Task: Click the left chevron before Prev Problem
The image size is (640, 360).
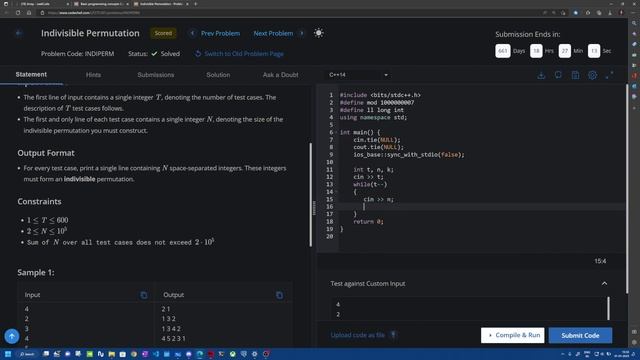Action: pos(192,33)
